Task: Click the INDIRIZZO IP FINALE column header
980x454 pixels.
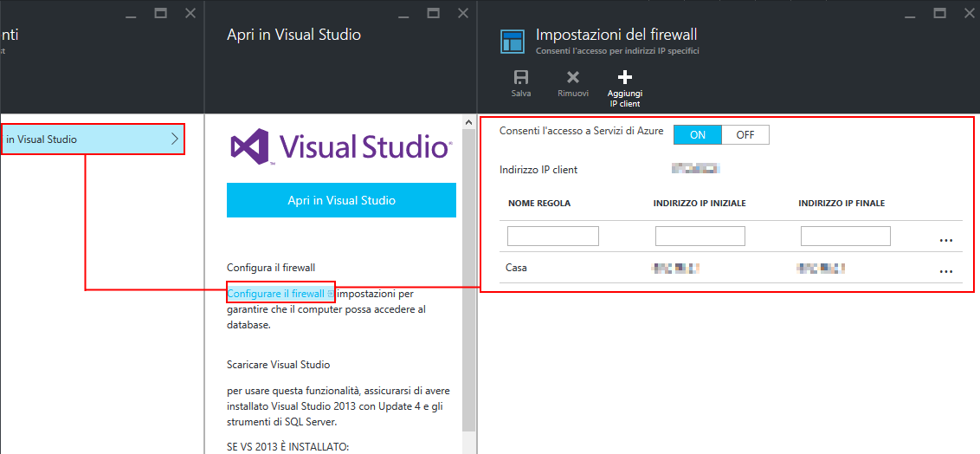Action: (841, 204)
